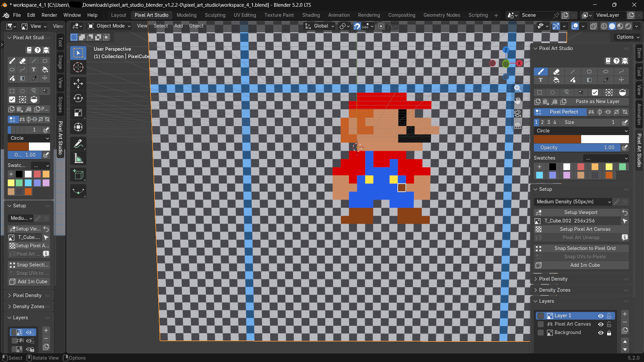Open the Global transform orientation dropdown

pyautogui.click(x=319, y=26)
